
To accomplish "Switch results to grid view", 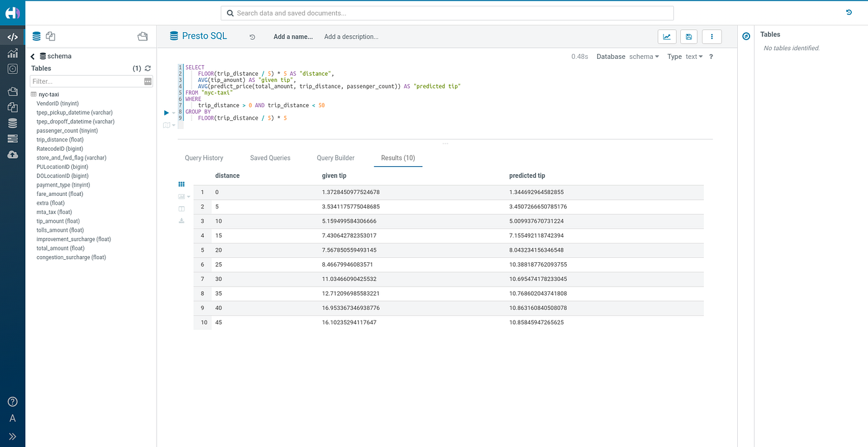I will (181, 184).
